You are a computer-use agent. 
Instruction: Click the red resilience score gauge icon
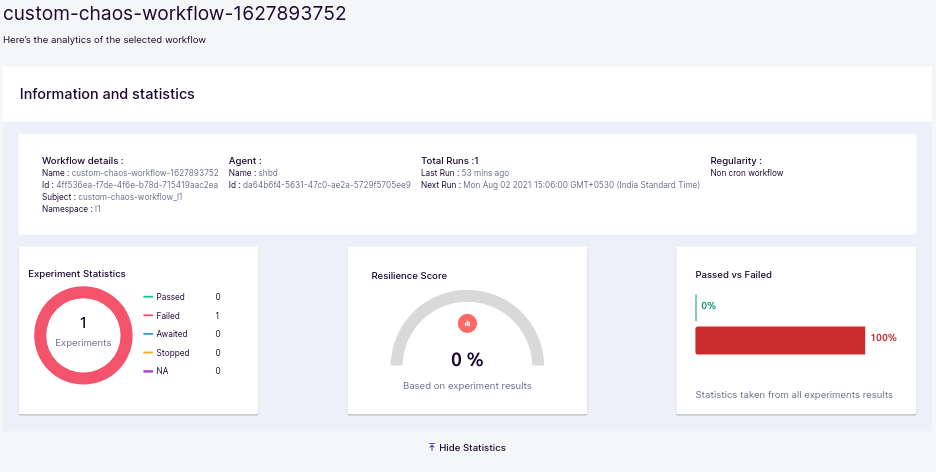point(467,323)
